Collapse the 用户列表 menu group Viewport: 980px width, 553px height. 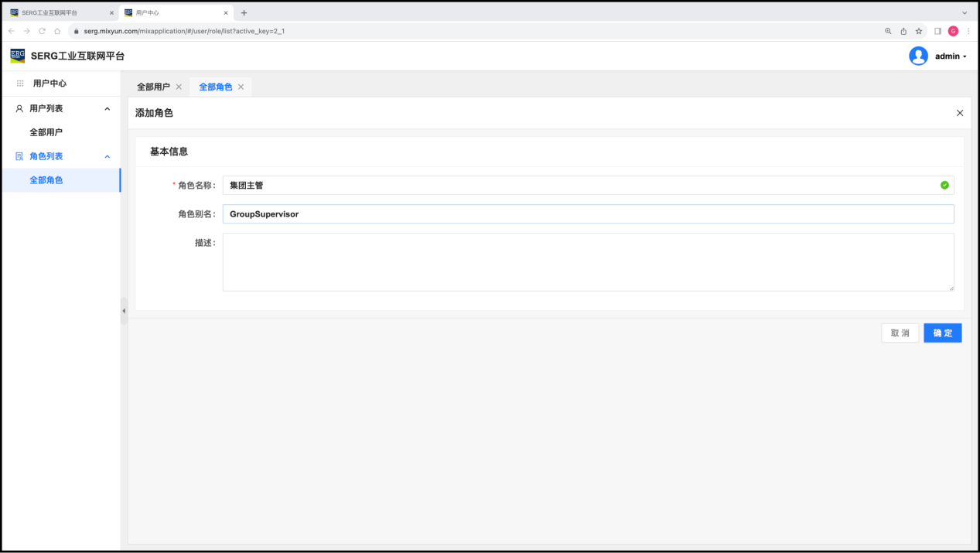pyautogui.click(x=107, y=109)
